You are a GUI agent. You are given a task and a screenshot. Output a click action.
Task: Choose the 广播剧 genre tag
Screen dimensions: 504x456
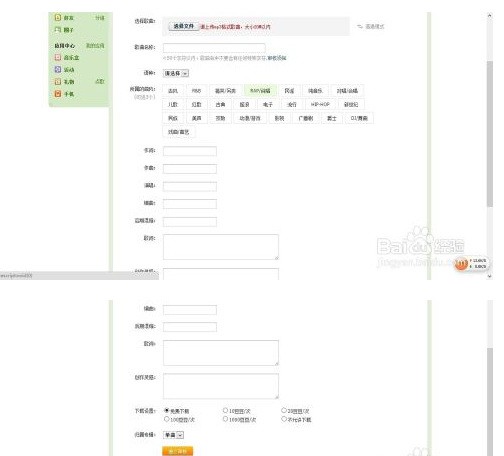click(x=306, y=118)
